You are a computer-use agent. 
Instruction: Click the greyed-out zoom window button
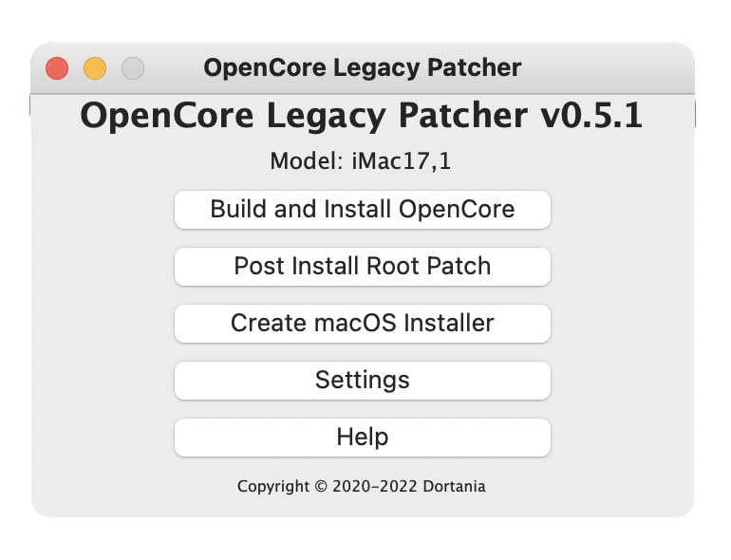coord(133,68)
